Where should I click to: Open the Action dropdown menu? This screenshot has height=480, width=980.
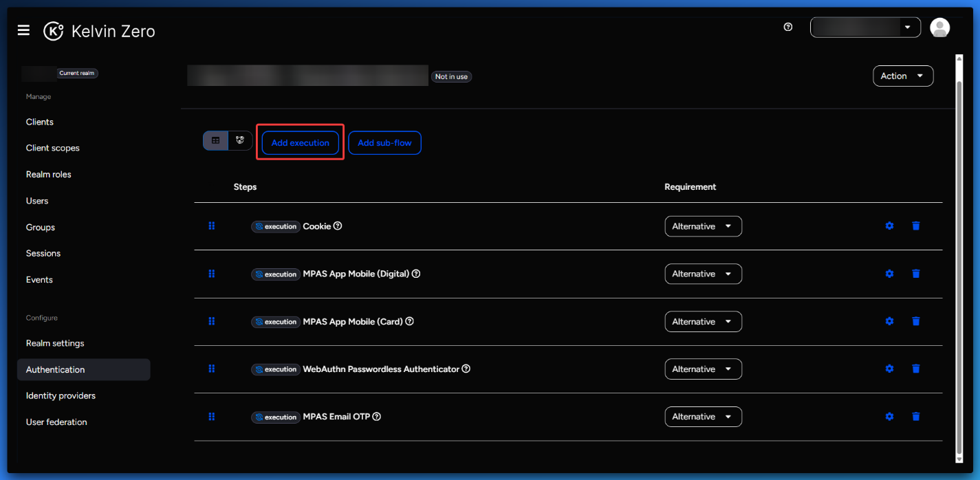point(902,76)
